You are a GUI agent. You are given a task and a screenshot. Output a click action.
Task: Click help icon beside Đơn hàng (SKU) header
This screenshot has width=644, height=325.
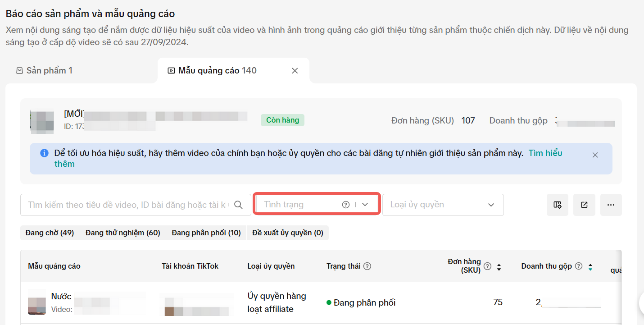click(x=487, y=266)
